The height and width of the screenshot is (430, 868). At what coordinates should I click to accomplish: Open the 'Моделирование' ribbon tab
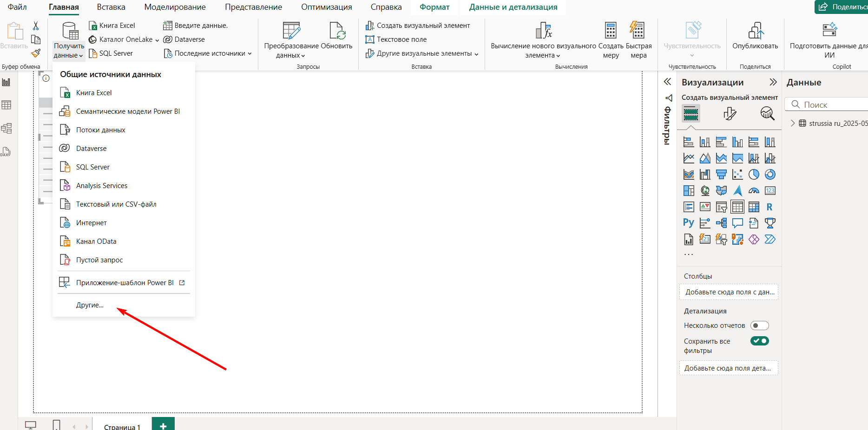[175, 7]
